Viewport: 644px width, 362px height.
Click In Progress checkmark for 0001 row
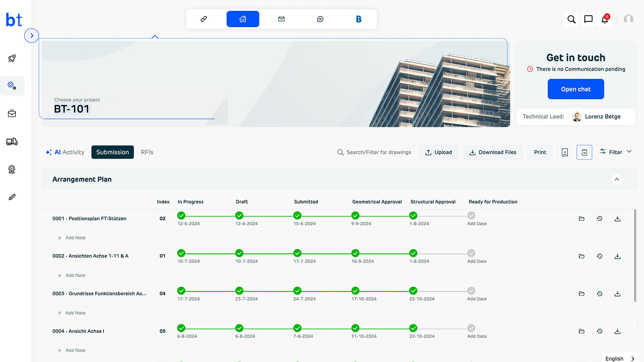181,216
